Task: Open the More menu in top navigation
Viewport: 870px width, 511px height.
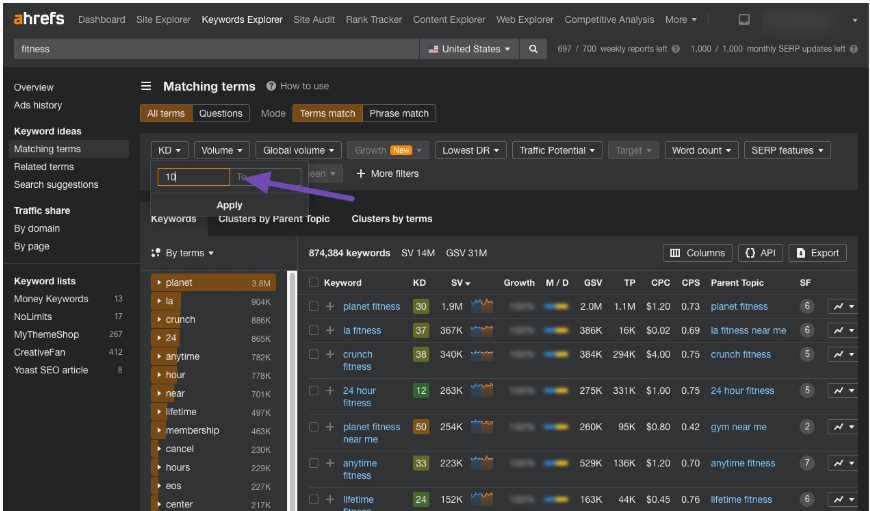Action: tap(681, 19)
